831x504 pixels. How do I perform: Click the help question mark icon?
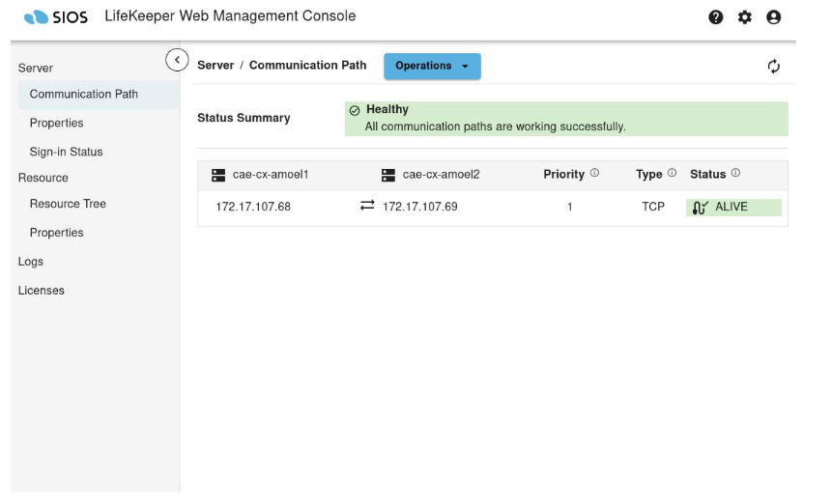pyautogui.click(x=716, y=17)
